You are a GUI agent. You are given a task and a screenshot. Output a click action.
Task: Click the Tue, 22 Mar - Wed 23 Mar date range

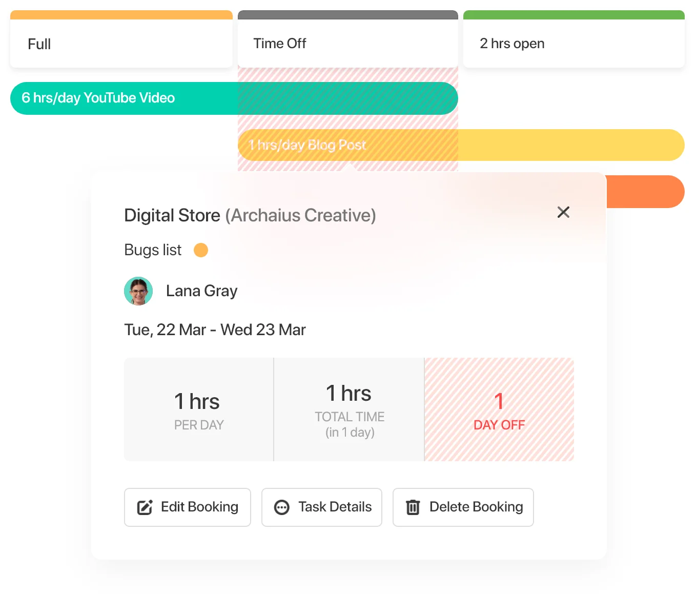pyautogui.click(x=215, y=330)
